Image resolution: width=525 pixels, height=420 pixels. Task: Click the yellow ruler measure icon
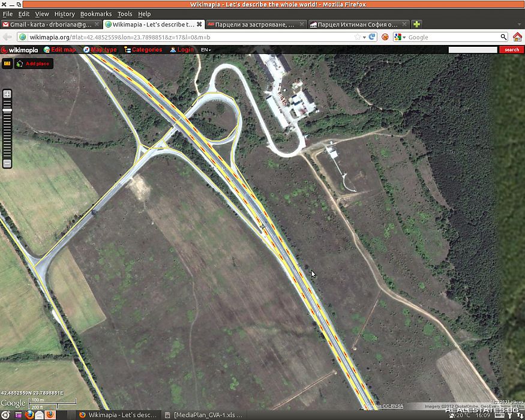7,64
